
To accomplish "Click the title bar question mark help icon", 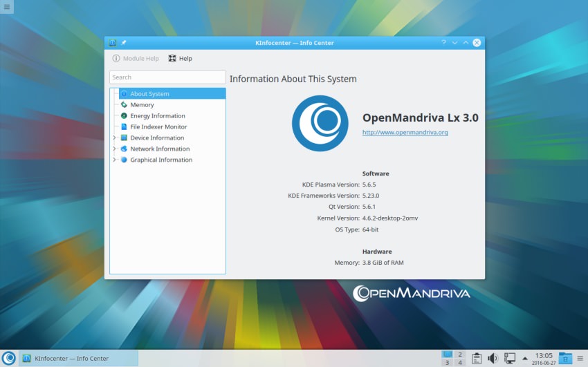I will pyautogui.click(x=443, y=43).
